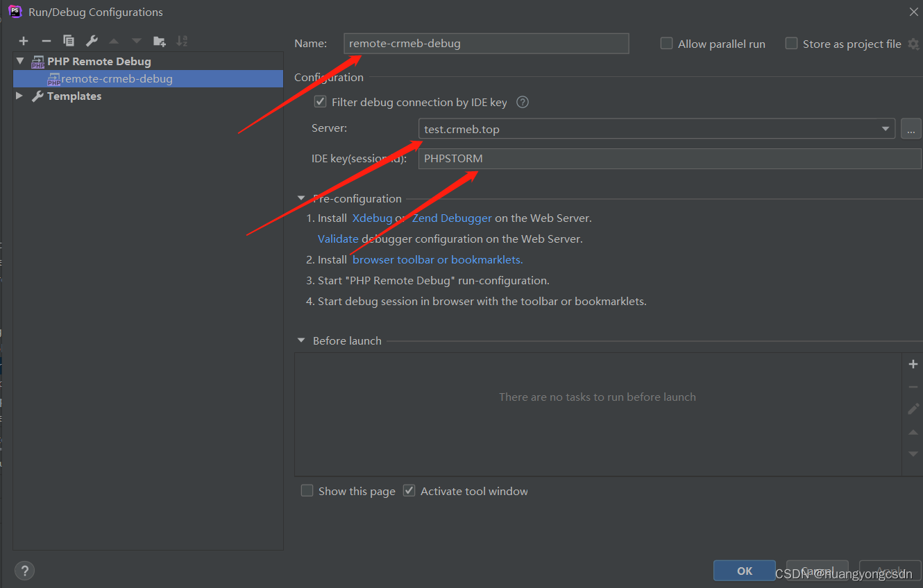
Task: Expand Templates tree node
Action: (19, 96)
